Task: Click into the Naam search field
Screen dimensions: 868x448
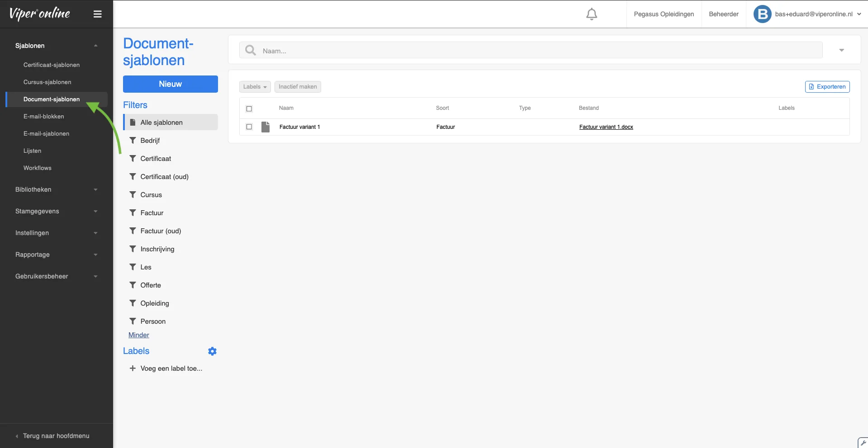Action: tap(538, 51)
